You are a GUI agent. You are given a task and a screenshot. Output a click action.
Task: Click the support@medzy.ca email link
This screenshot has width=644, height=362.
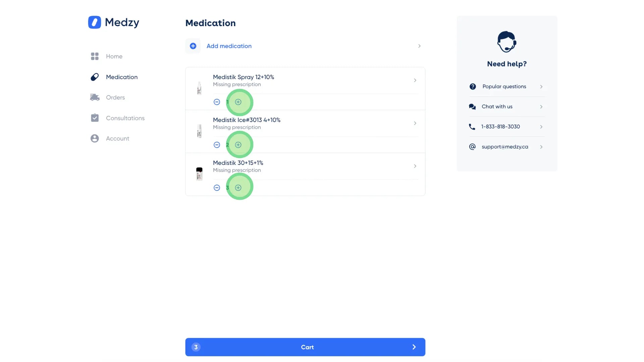pos(504,147)
